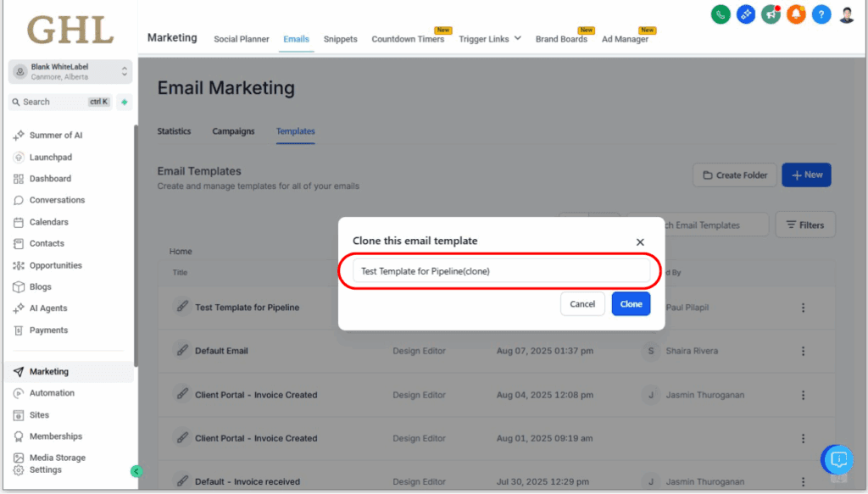This screenshot has width=868, height=494.
Task: Click the GHL logo
Action: tap(70, 31)
